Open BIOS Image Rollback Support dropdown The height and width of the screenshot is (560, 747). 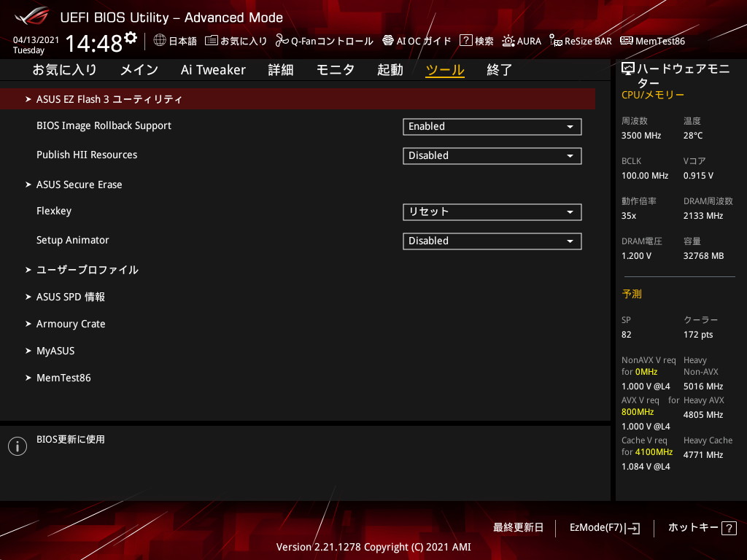pyautogui.click(x=492, y=127)
